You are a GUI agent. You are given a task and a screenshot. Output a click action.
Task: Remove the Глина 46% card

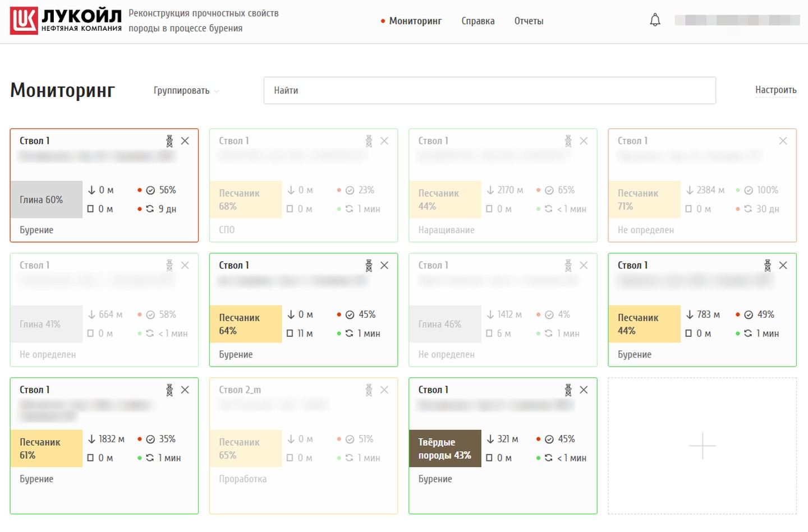click(584, 266)
